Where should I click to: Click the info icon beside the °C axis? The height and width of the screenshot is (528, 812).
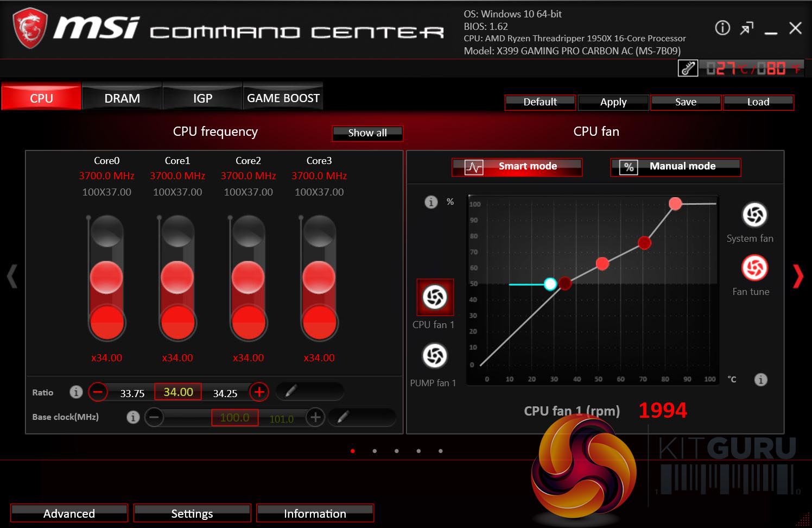(761, 380)
